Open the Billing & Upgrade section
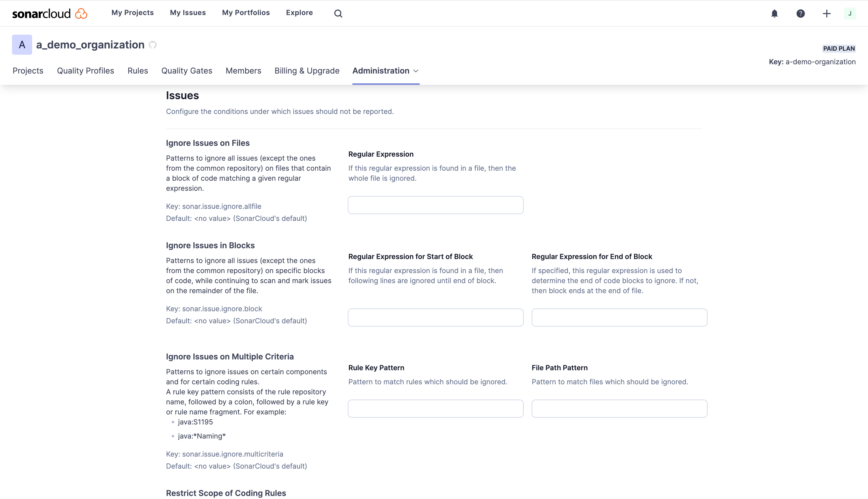The image size is (868, 499). [307, 71]
